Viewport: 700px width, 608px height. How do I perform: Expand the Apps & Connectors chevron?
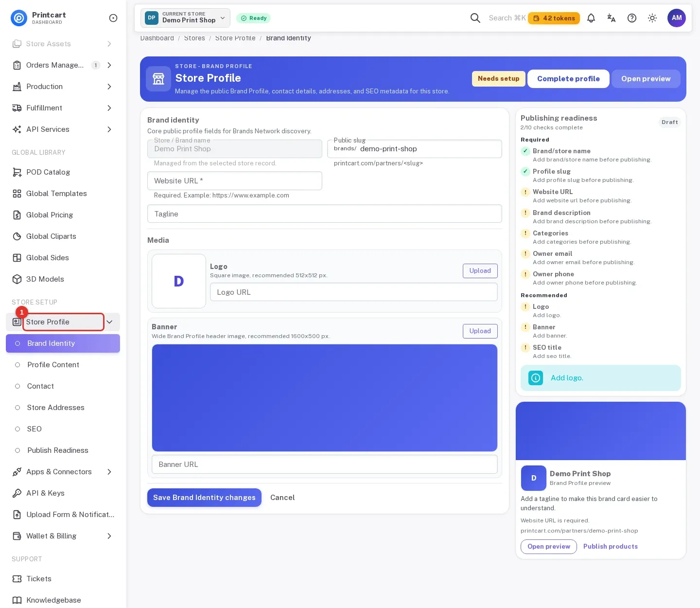[109, 472]
